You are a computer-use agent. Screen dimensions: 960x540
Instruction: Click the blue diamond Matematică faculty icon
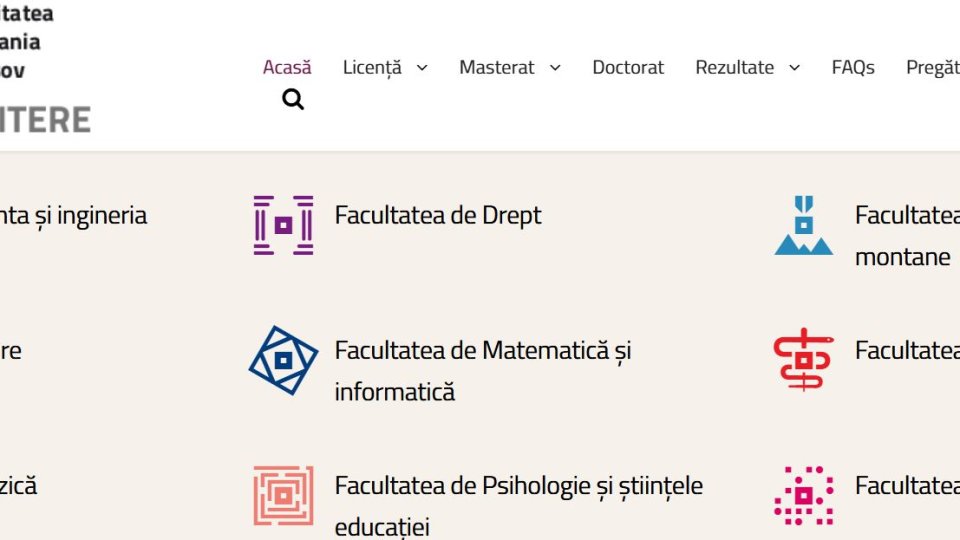(283, 360)
